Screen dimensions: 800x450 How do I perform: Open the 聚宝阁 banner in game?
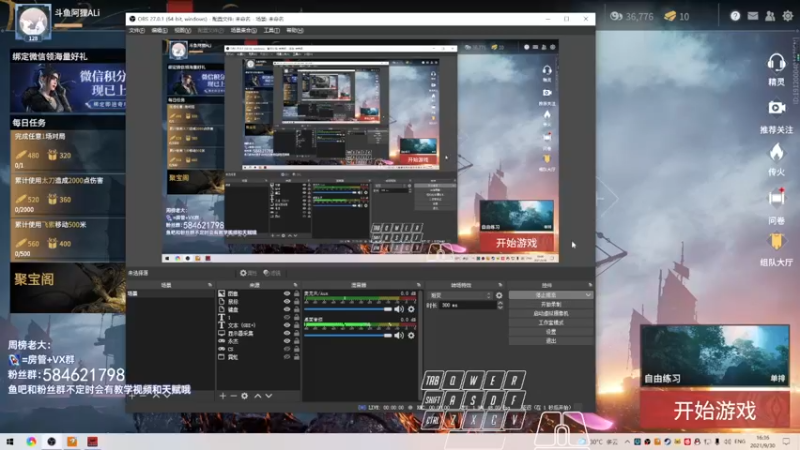(67, 288)
